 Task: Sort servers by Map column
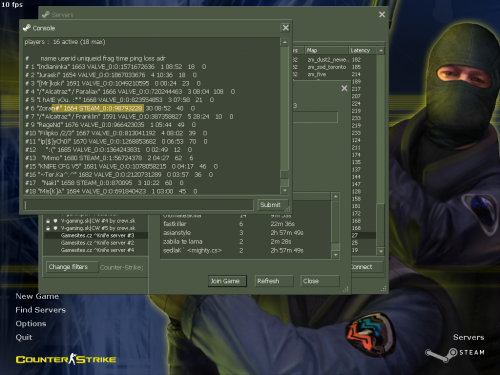click(327, 50)
